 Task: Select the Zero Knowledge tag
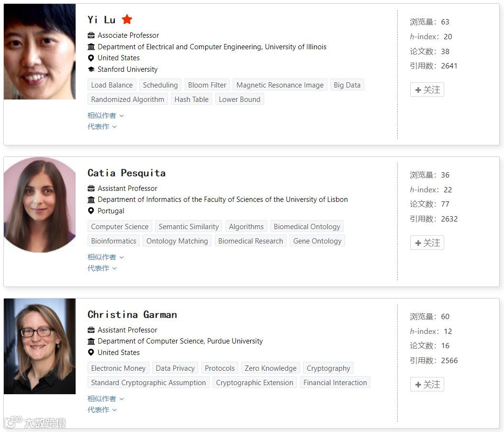[270, 368]
